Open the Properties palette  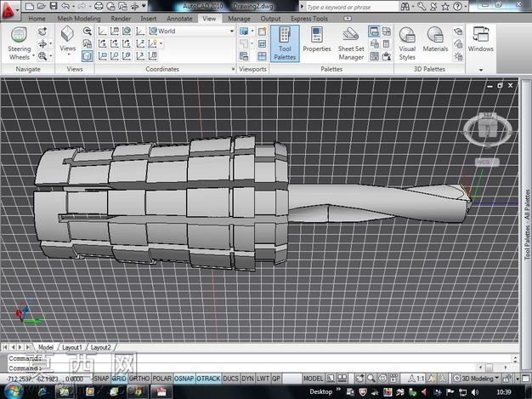click(316, 40)
